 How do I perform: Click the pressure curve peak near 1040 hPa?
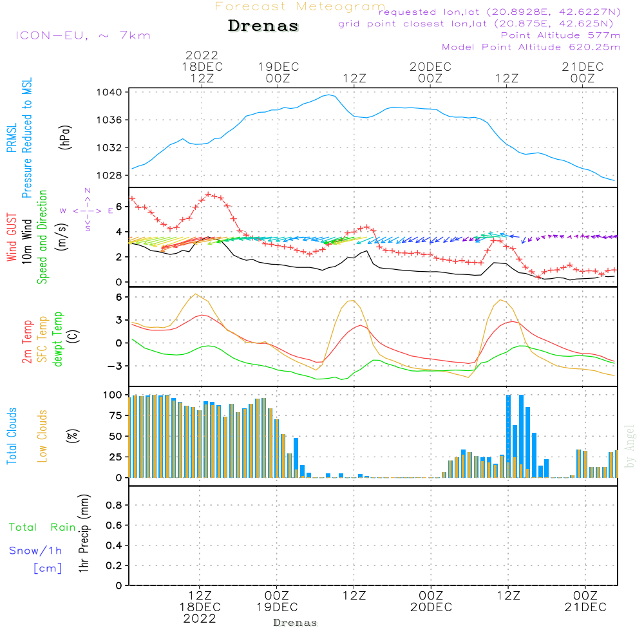pyautogui.click(x=329, y=95)
